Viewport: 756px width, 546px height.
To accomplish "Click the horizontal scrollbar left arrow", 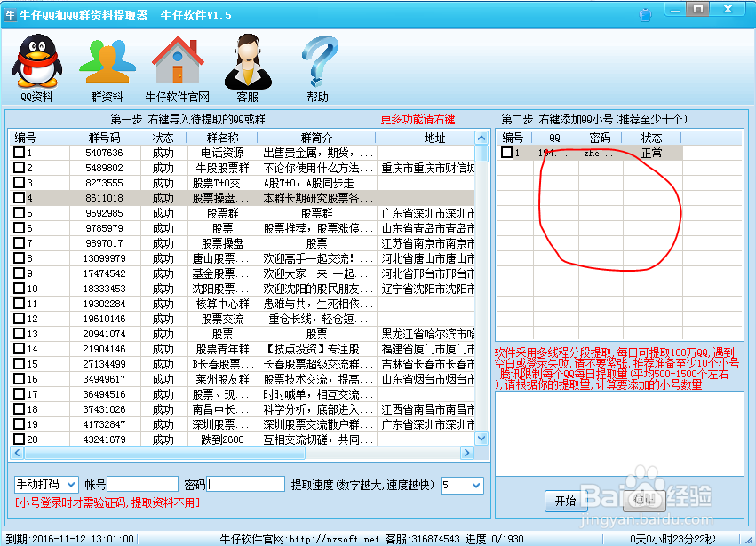I will click(x=17, y=453).
